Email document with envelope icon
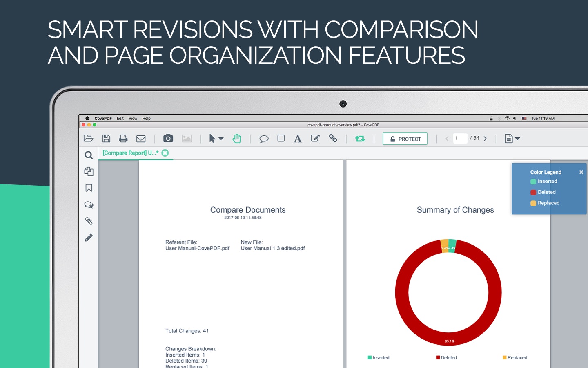Screen dimensions: 588x368 (x=141, y=139)
